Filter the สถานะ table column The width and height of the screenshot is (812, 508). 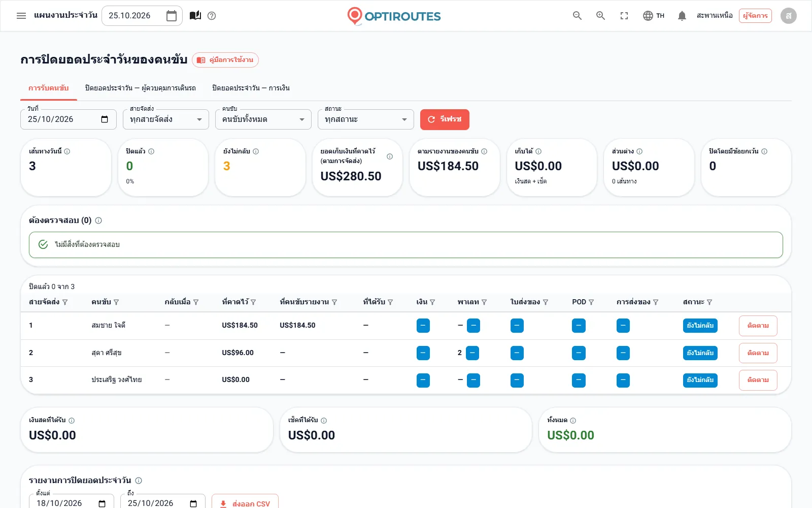point(709,302)
